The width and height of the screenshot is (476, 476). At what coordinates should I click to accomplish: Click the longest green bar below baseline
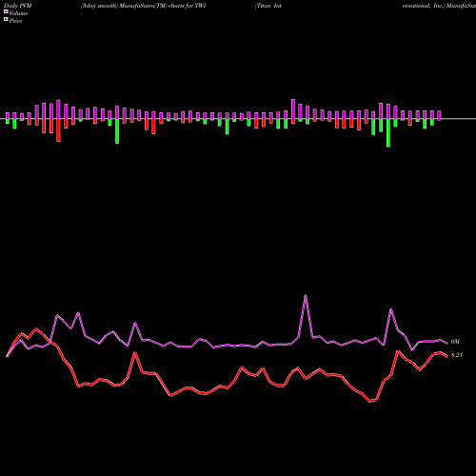388,133
